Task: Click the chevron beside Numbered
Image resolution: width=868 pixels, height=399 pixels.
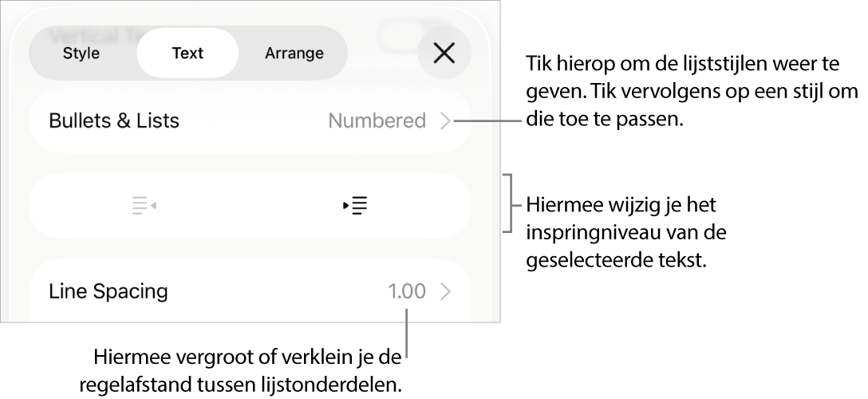Action: click(x=446, y=121)
